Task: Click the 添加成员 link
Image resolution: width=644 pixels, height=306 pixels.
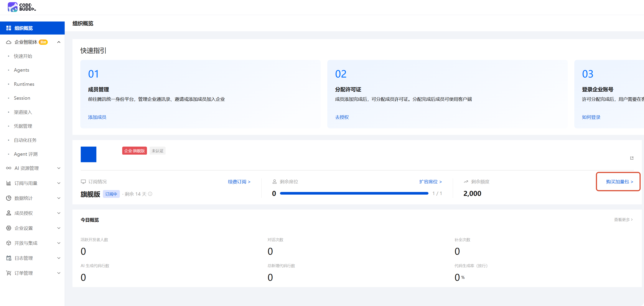Action: pos(97,117)
